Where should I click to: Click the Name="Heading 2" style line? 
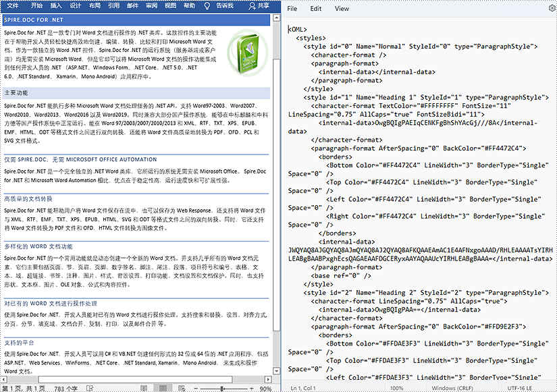pyautogui.click(x=426, y=293)
